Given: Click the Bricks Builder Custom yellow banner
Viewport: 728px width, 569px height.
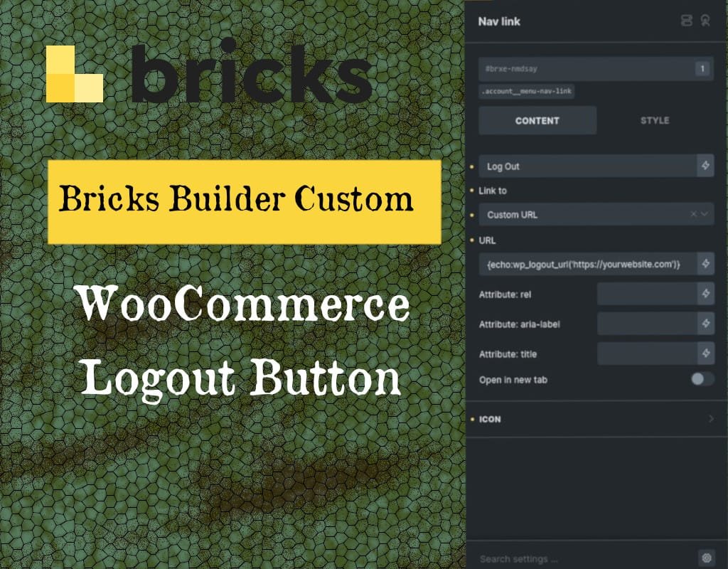Looking at the screenshot, I should [245, 201].
